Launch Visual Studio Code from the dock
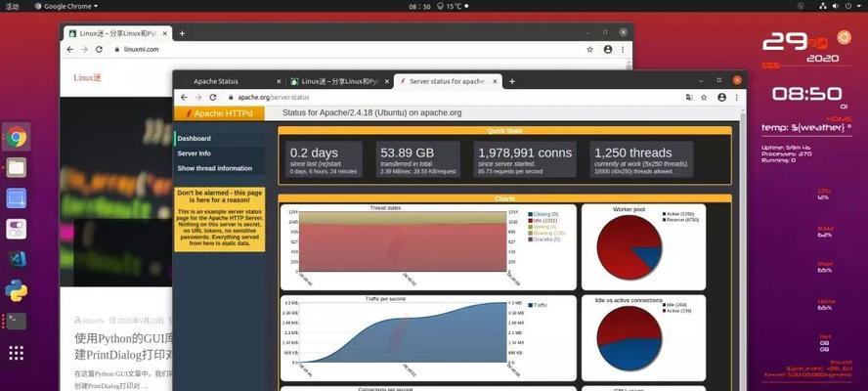 click(16, 259)
